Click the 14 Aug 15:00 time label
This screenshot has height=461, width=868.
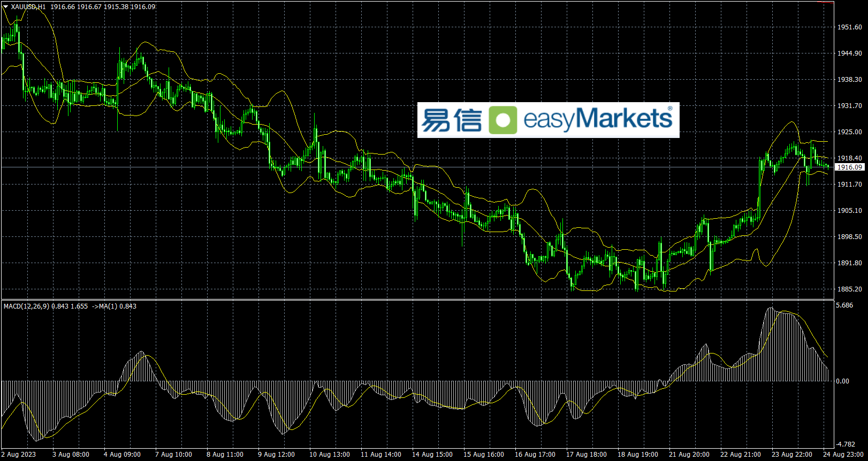click(x=432, y=455)
